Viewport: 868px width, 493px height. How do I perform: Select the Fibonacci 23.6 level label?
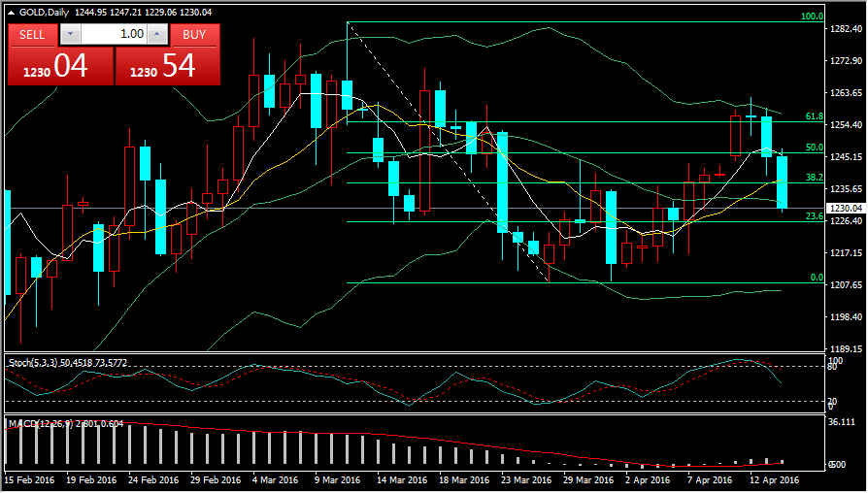814,216
